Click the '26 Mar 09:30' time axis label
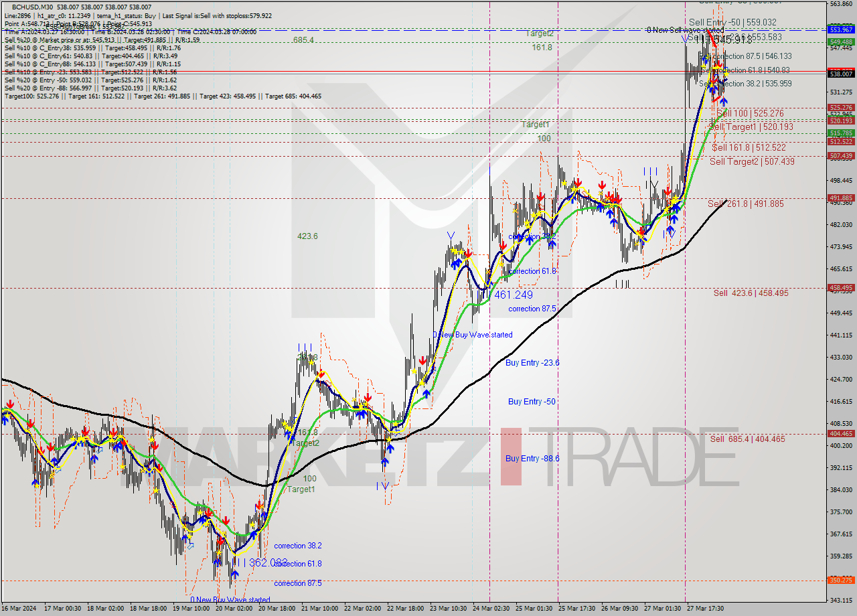Screen dimensions: 857x616 point(619,609)
